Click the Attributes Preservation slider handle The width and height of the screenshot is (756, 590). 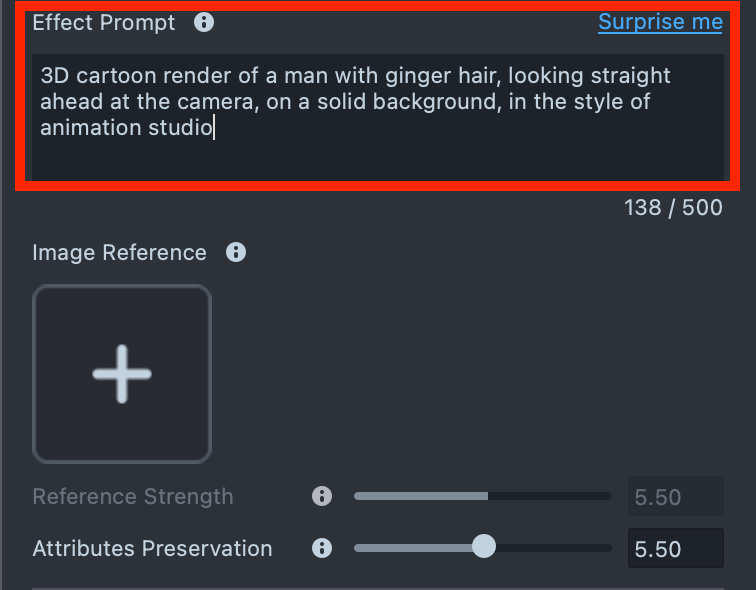click(x=483, y=546)
